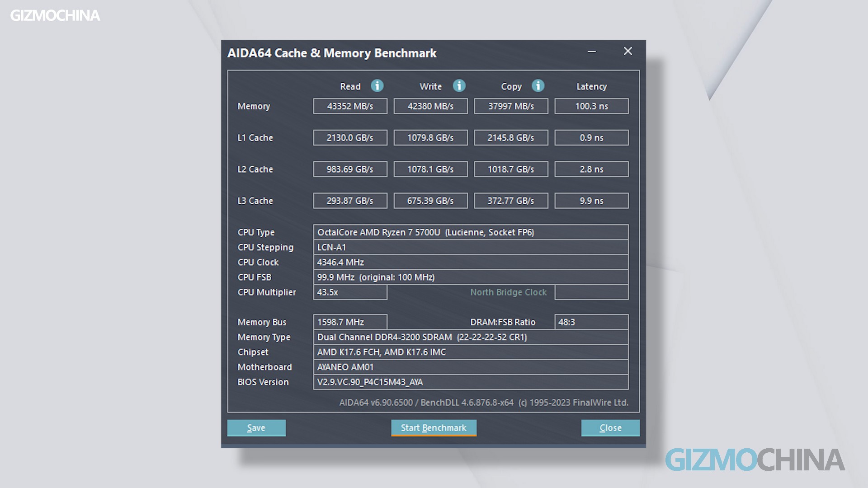
Task: Click the info icon next to Copy
Action: (538, 86)
